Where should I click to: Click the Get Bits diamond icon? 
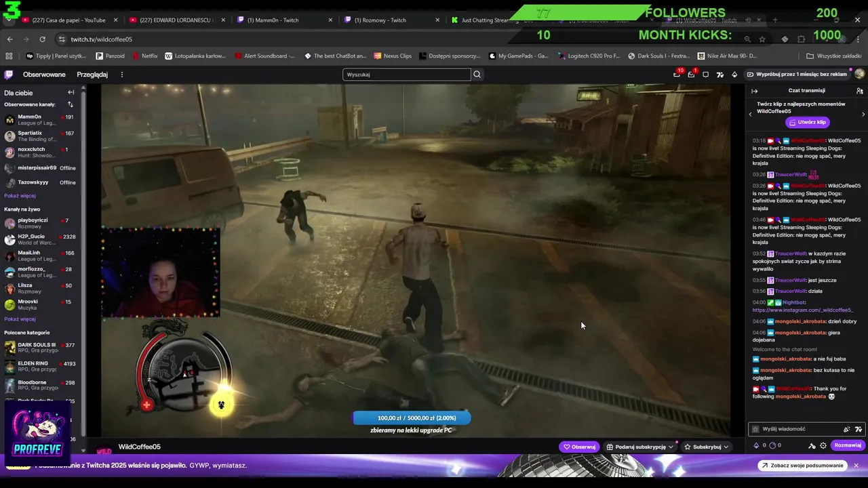(x=734, y=75)
